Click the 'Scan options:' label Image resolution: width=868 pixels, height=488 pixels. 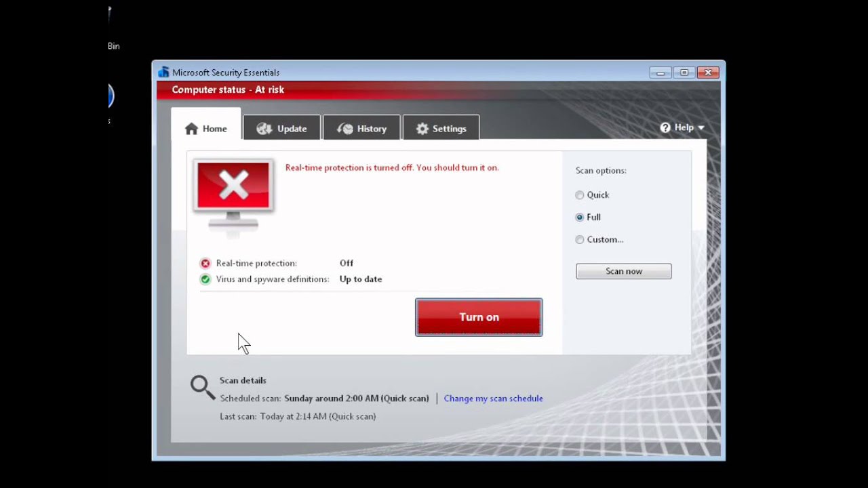601,171
